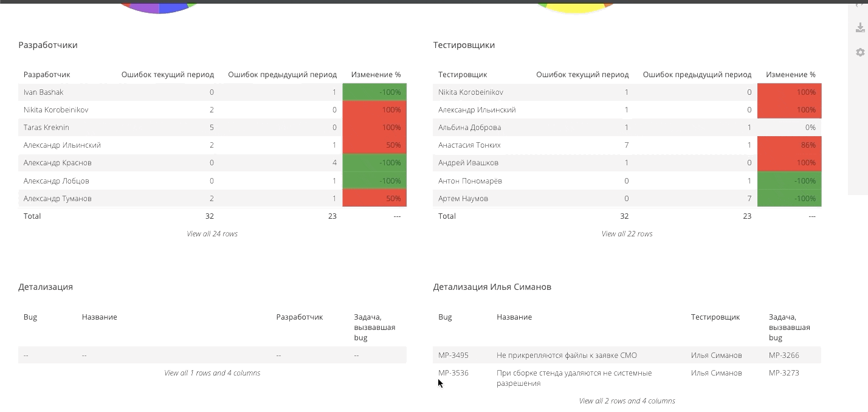Screen dimensions: 868x412
Task: Open "View all 22 rows" under Тестировщики
Action: point(627,233)
